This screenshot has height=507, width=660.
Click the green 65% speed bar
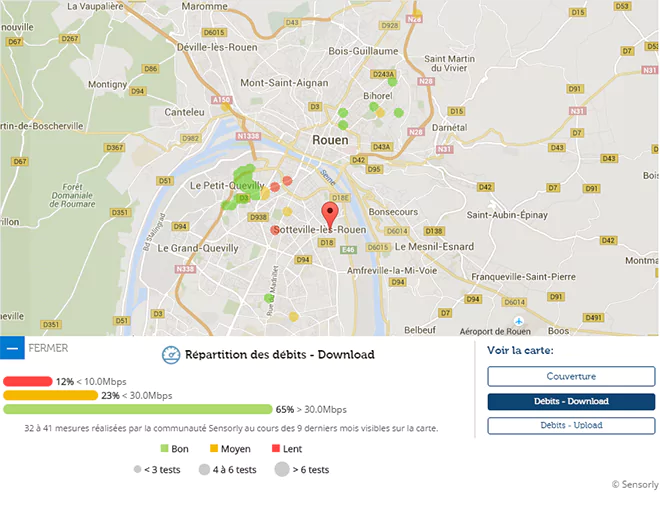138,409
